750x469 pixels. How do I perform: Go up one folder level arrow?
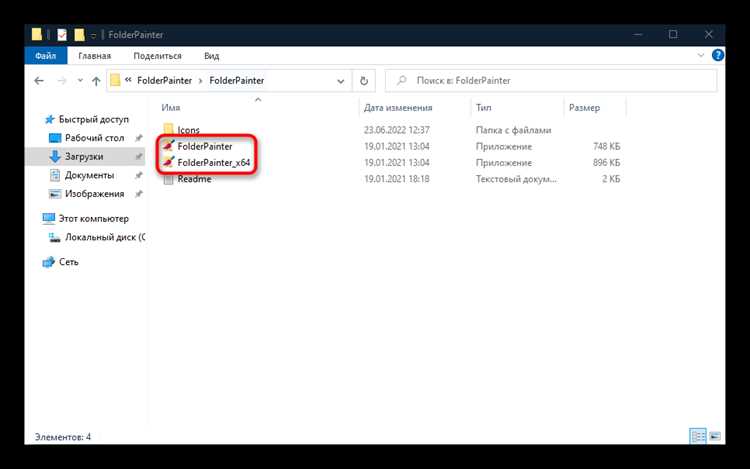96,81
